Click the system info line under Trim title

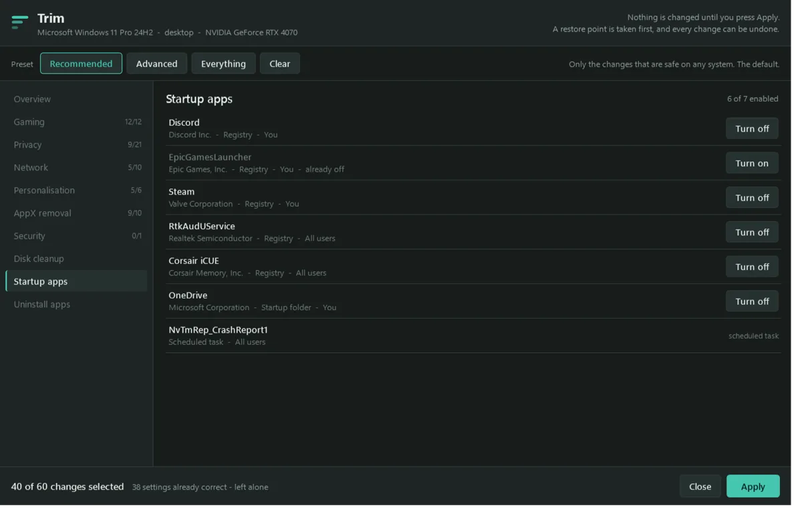168,32
